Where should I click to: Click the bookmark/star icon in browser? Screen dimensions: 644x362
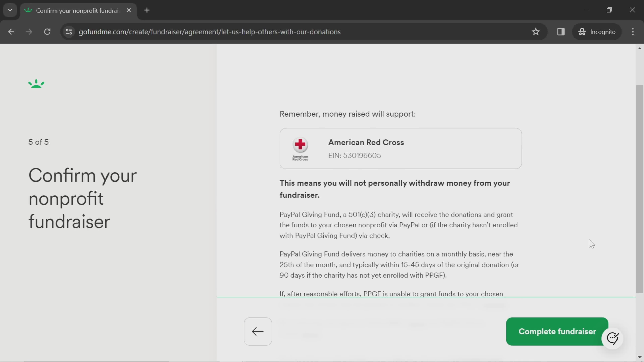pyautogui.click(x=537, y=31)
